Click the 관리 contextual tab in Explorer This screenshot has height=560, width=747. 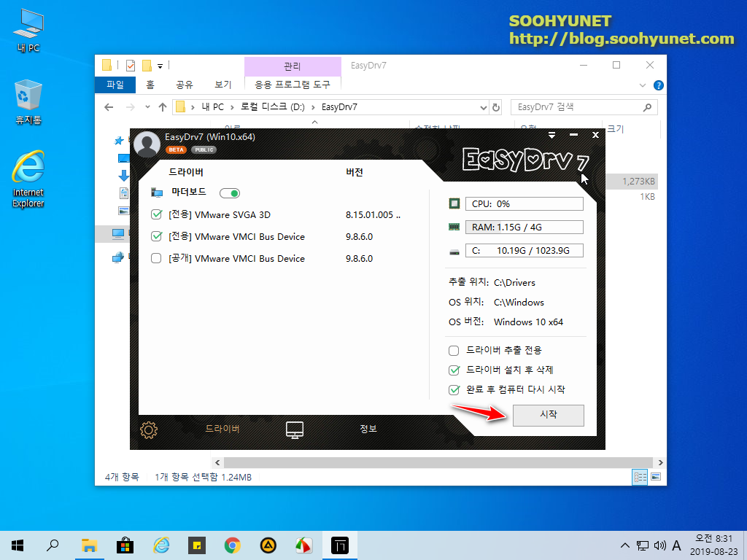click(293, 66)
